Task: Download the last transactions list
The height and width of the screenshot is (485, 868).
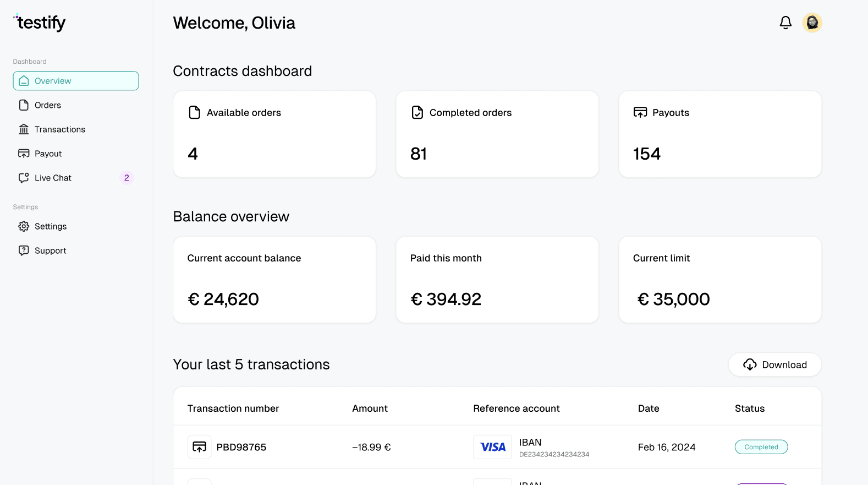Action: pos(774,365)
